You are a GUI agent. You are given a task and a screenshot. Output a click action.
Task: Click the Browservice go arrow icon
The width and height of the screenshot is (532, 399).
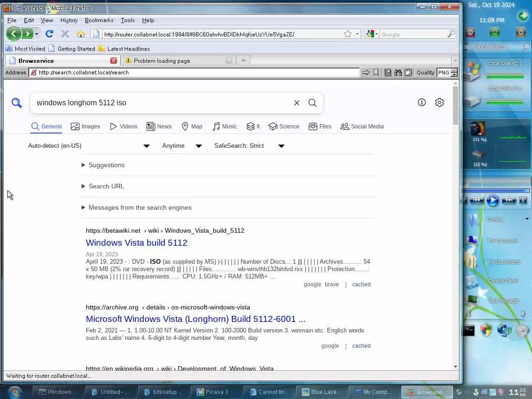point(366,72)
